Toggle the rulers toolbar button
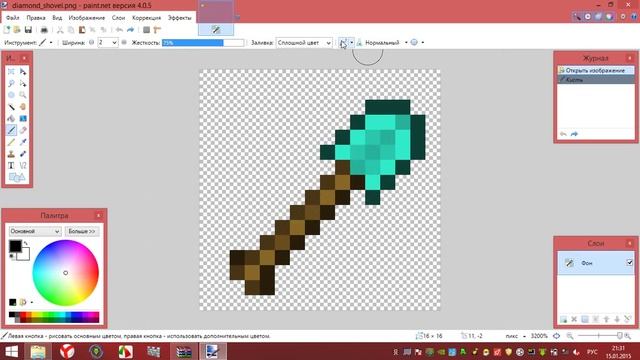640x360 pixels. 157,30
